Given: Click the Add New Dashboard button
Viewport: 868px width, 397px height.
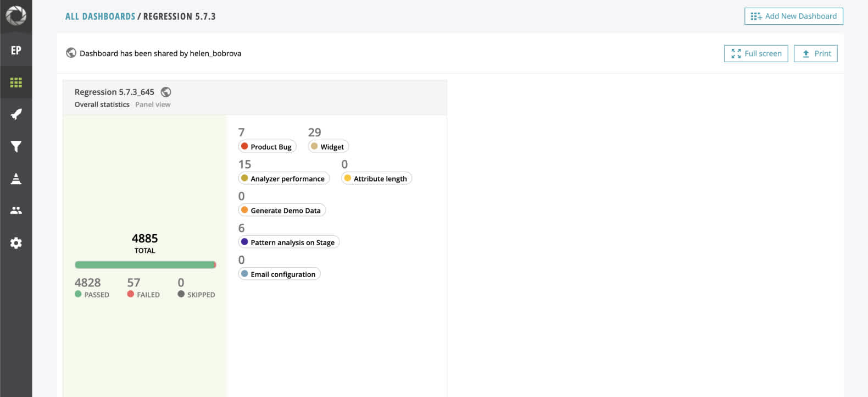Looking at the screenshot, I should [x=793, y=16].
